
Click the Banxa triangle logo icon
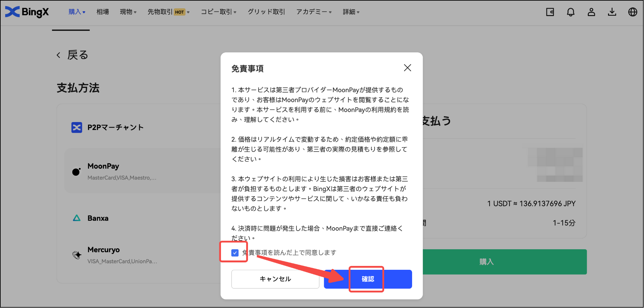tap(77, 218)
